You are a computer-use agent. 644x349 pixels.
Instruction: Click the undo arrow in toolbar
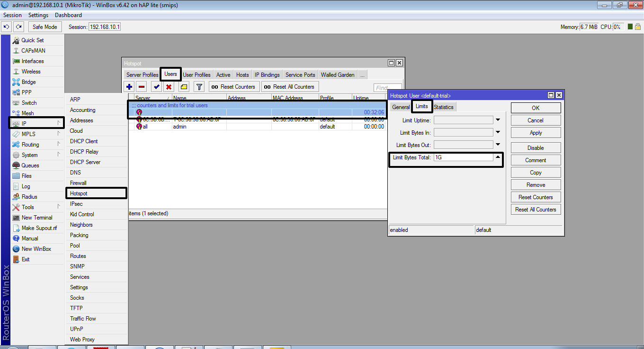[x=7, y=27]
